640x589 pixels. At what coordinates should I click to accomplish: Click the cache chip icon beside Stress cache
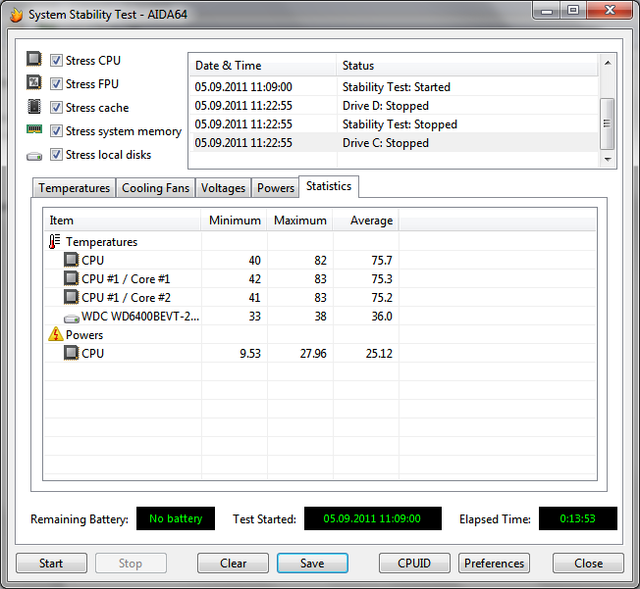34,107
